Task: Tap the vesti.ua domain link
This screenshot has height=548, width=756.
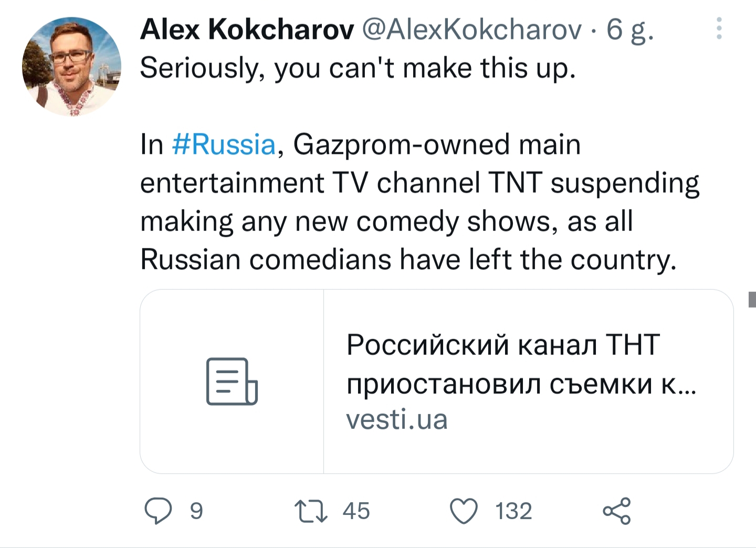Action: tap(397, 419)
